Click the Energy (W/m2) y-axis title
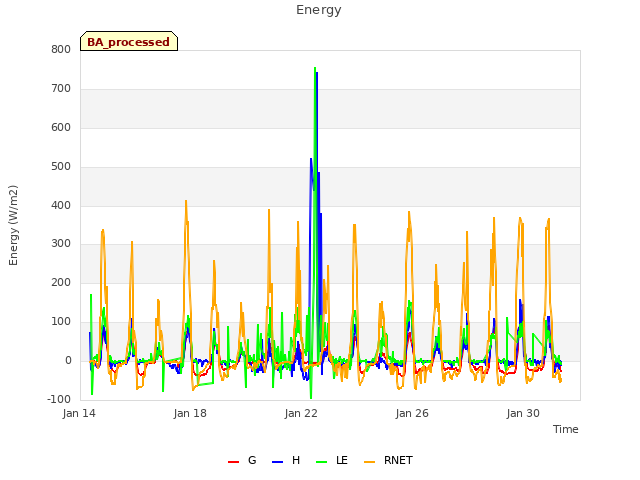The height and width of the screenshot is (480, 640). (x=13, y=225)
